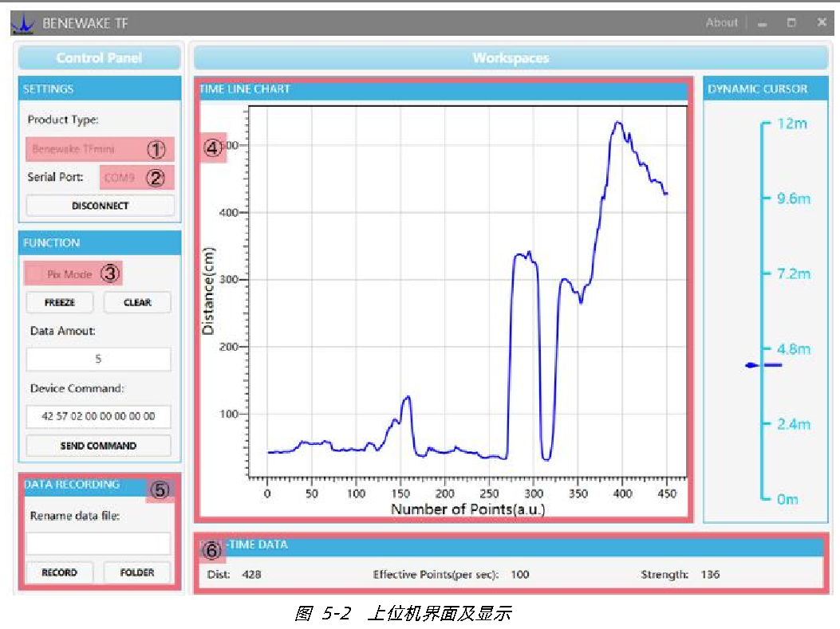Click the SETTINGS section header
Screen dimensions: 840x629
point(100,88)
